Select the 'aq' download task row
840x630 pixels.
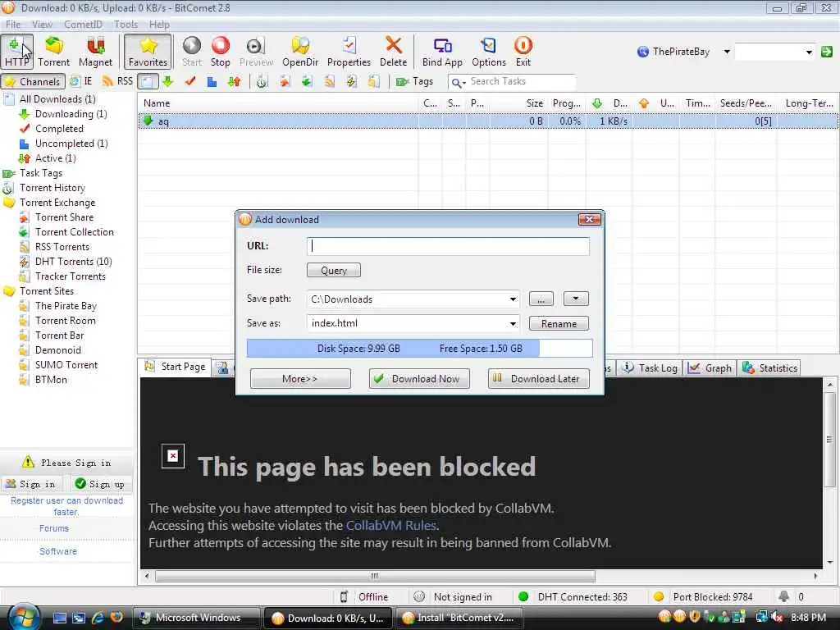(487, 121)
